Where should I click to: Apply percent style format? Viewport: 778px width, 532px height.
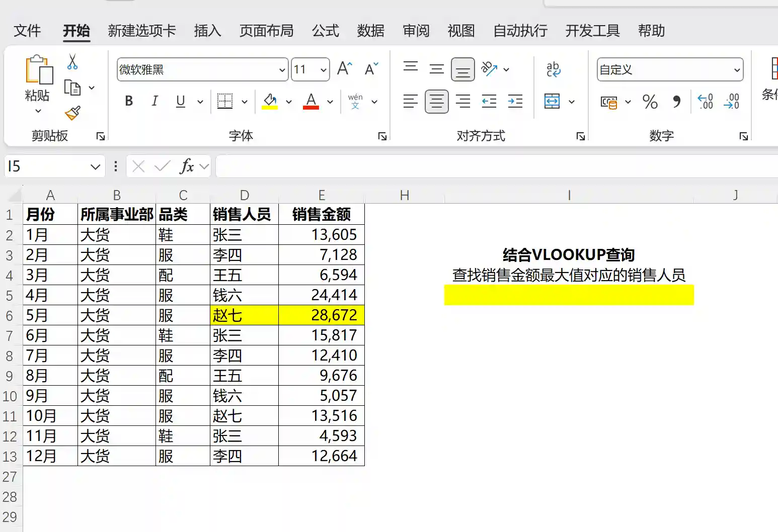tap(650, 102)
